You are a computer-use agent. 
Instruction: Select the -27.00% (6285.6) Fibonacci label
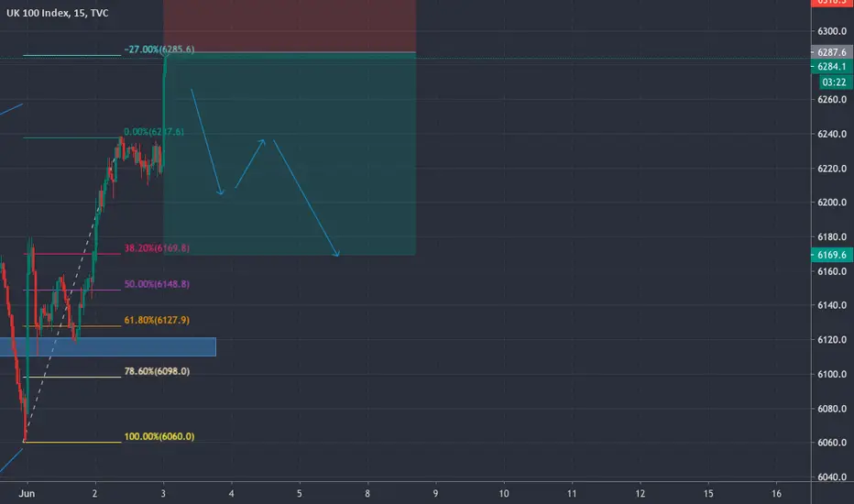(x=159, y=49)
